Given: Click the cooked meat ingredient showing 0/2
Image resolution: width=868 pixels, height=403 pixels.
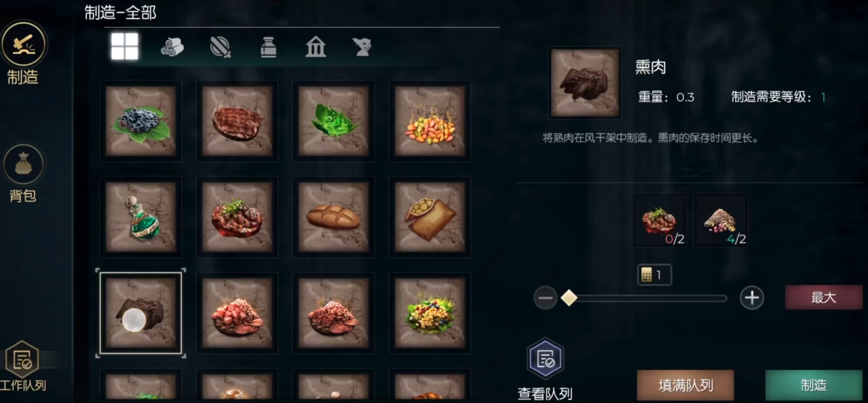Looking at the screenshot, I should (659, 220).
